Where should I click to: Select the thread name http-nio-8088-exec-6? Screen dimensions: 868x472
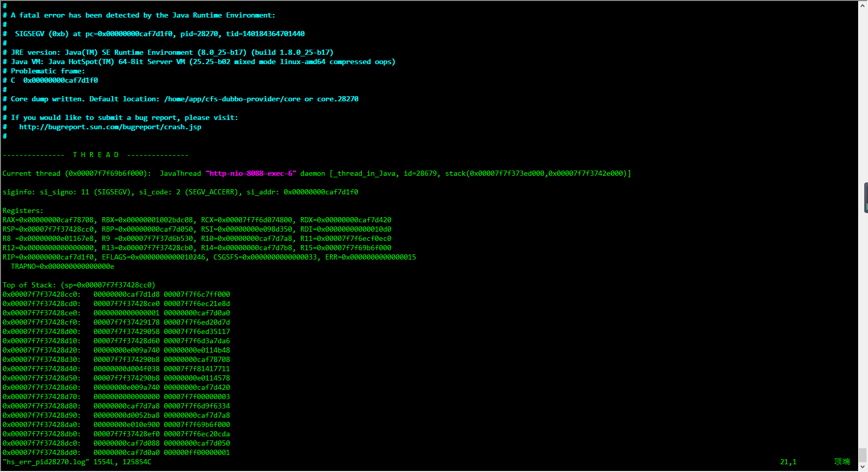(250, 173)
